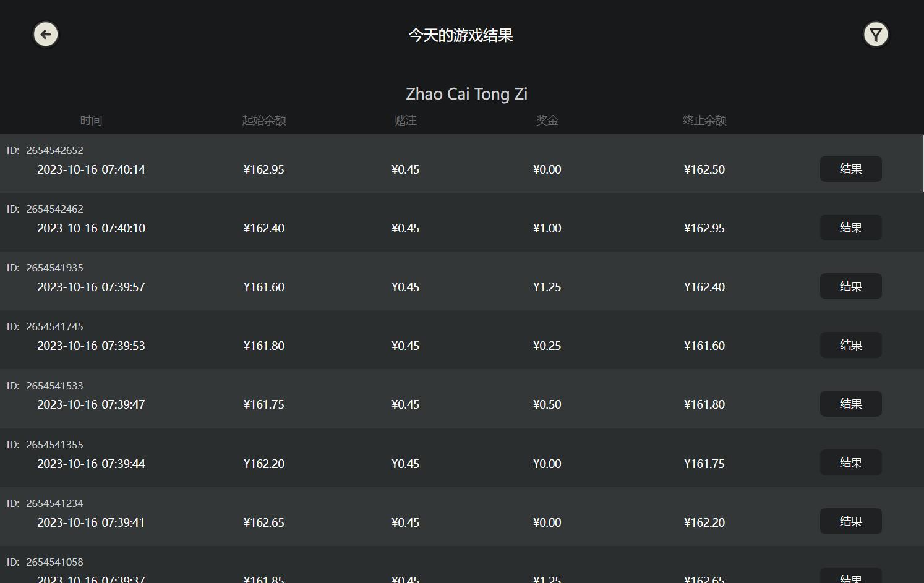The width and height of the screenshot is (924, 583).
Task: Open result for game ID 2654542652
Action: click(x=850, y=169)
